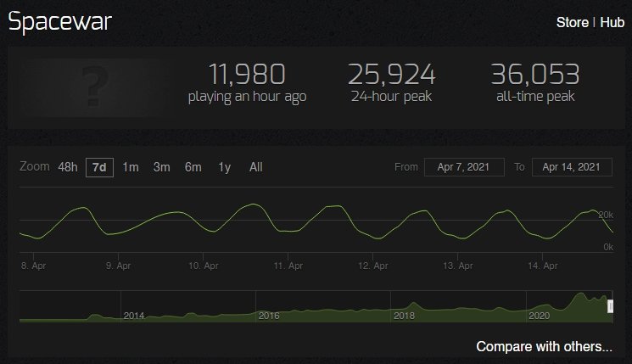Click the 2016 marker in navigator timeline
Screen dimensions: 632x364
tap(269, 316)
